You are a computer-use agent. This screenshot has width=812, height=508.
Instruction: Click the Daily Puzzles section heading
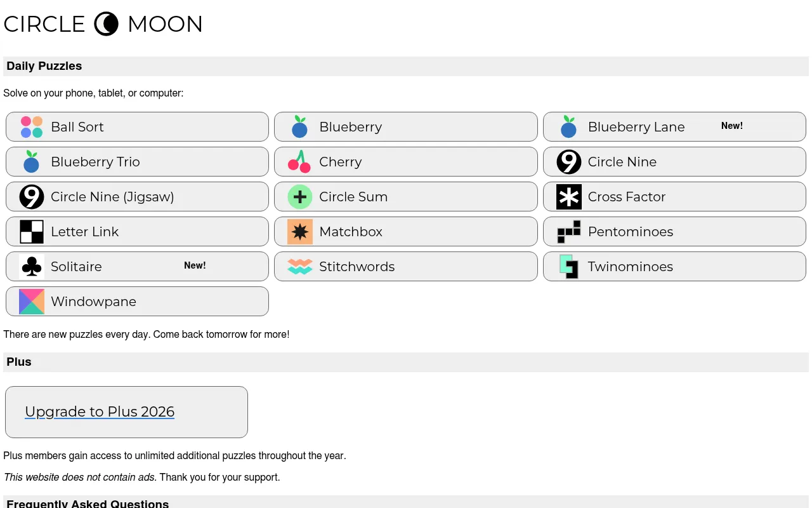[x=44, y=66]
